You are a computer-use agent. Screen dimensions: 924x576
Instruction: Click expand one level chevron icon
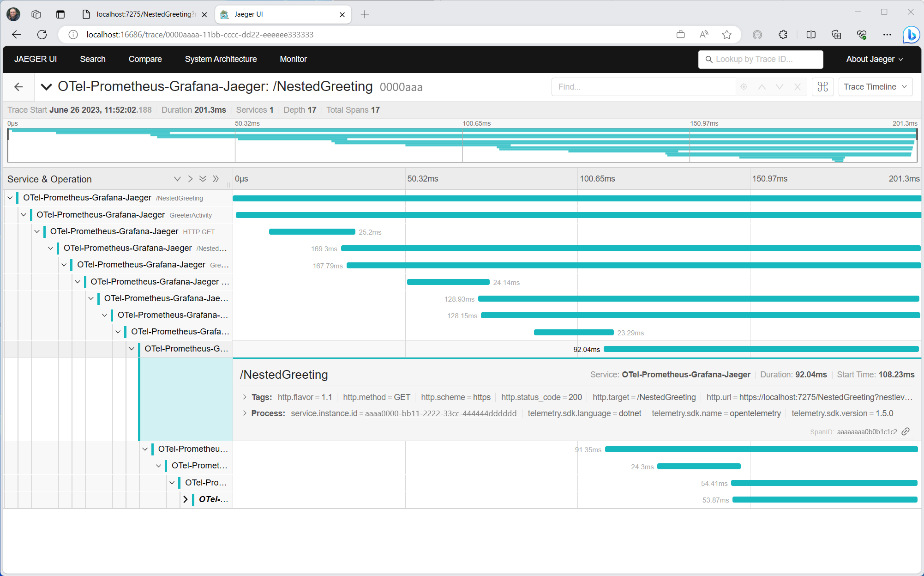tap(177, 179)
